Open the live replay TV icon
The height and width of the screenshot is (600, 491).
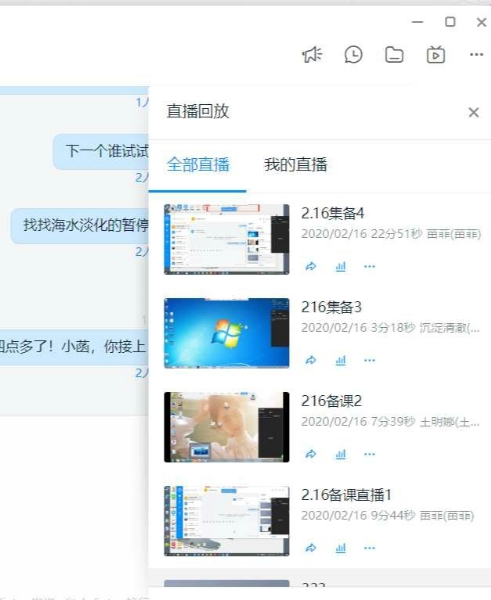click(x=436, y=55)
